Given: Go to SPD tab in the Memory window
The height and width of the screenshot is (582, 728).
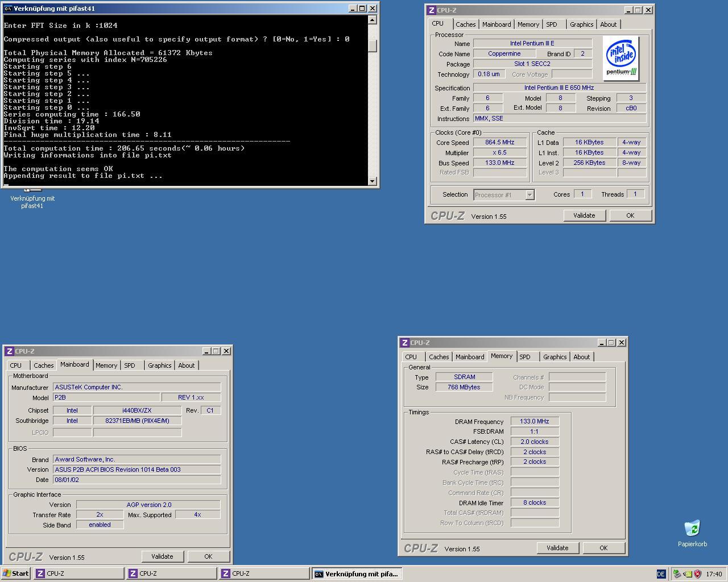Looking at the screenshot, I should pos(525,357).
